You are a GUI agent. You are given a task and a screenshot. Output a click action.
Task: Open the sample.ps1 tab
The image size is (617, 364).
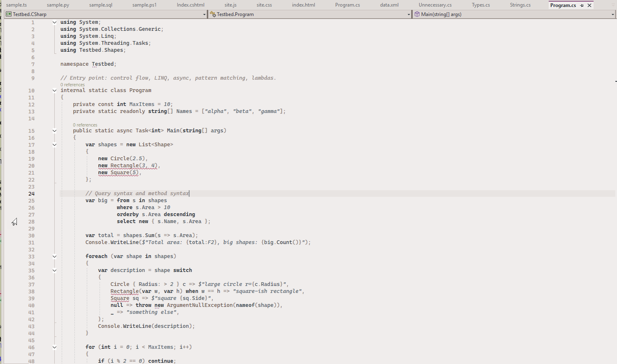pos(144,5)
